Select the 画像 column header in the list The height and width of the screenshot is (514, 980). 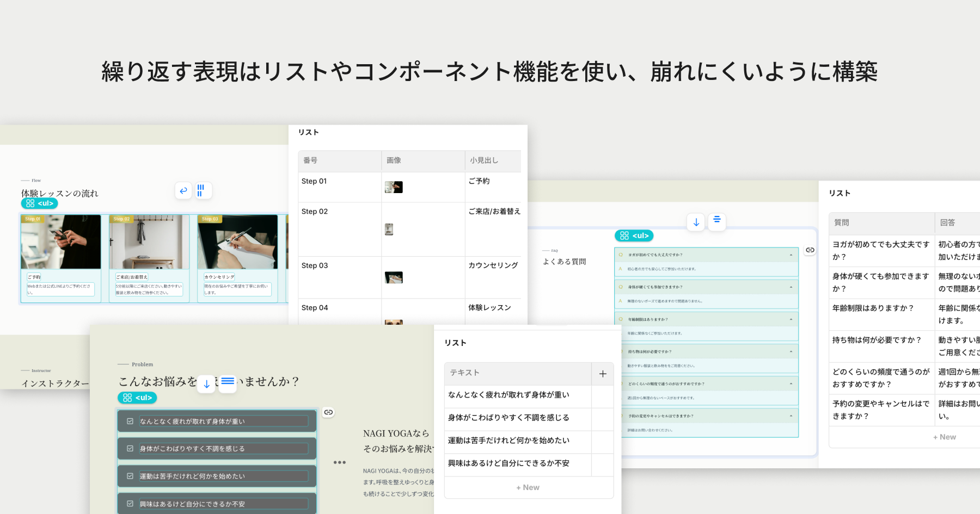pyautogui.click(x=393, y=160)
